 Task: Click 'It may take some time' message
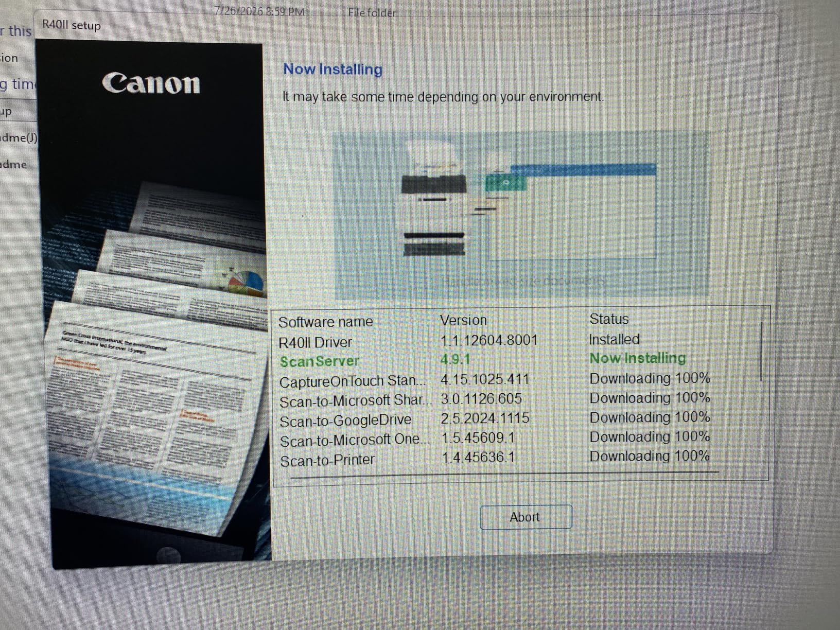(x=443, y=97)
